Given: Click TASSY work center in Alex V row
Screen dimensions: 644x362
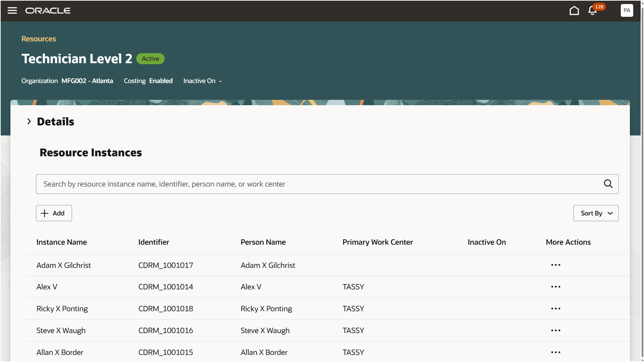Looking at the screenshot, I should point(353,287).
